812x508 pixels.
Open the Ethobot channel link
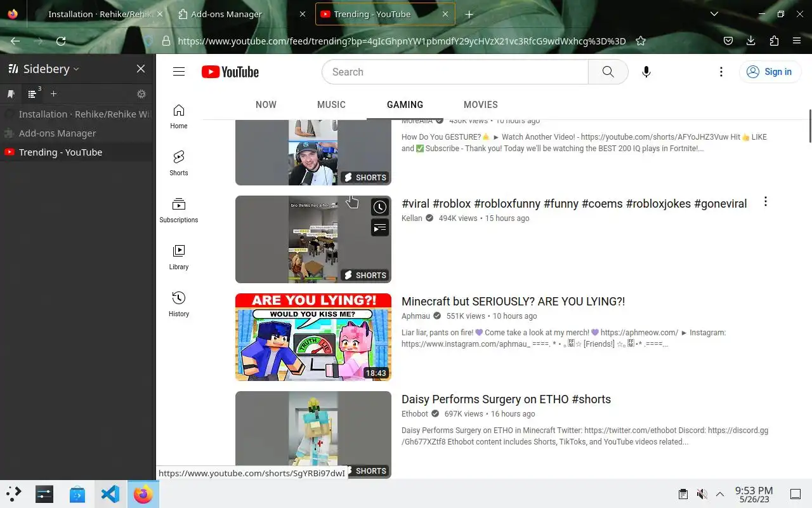(x=415, y=413)
